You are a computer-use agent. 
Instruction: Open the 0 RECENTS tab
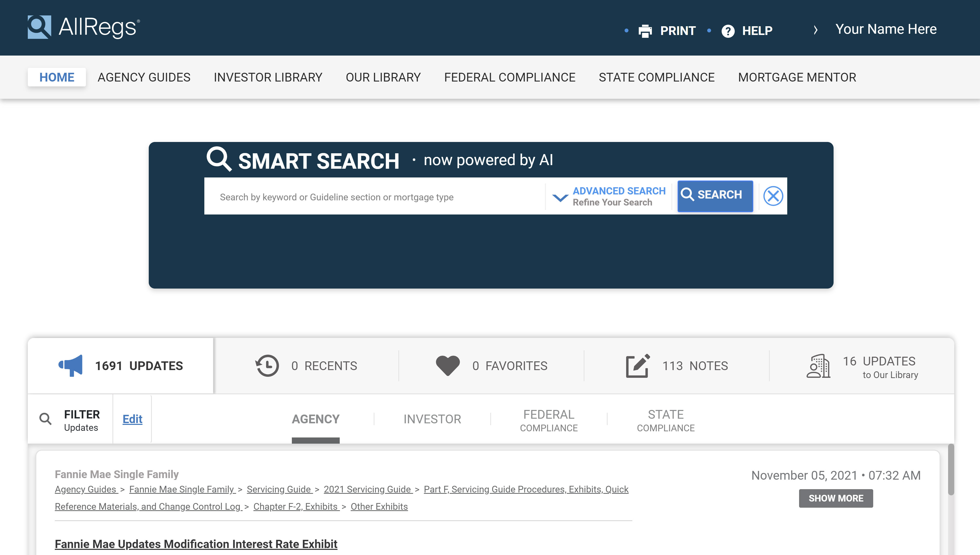[x=306, y=365]
